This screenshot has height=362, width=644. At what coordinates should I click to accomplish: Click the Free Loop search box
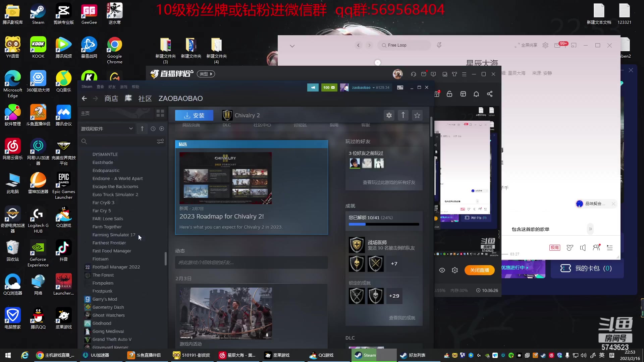pos(404,45)
